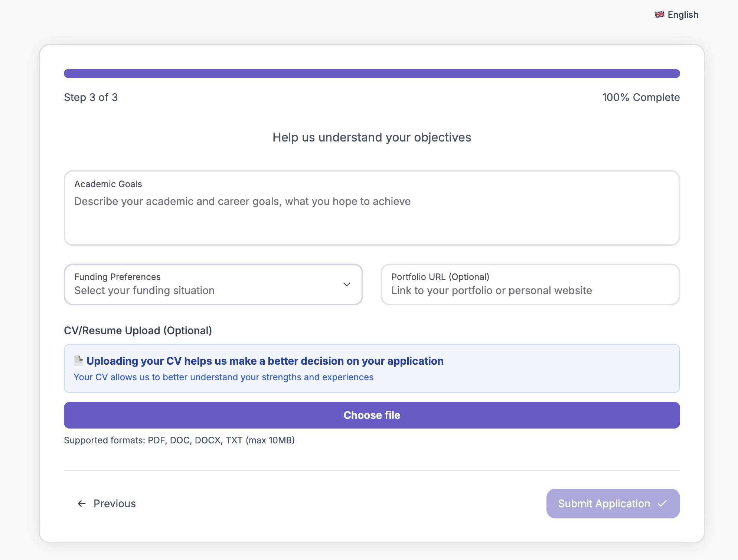
Task: Open the English language selector
Action: 676,14
